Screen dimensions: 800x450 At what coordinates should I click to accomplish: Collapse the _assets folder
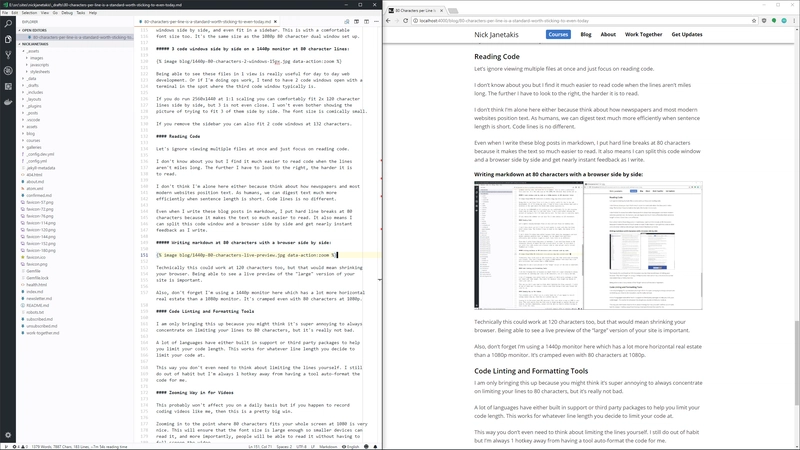pyautogui.click(x=33, y=51)
